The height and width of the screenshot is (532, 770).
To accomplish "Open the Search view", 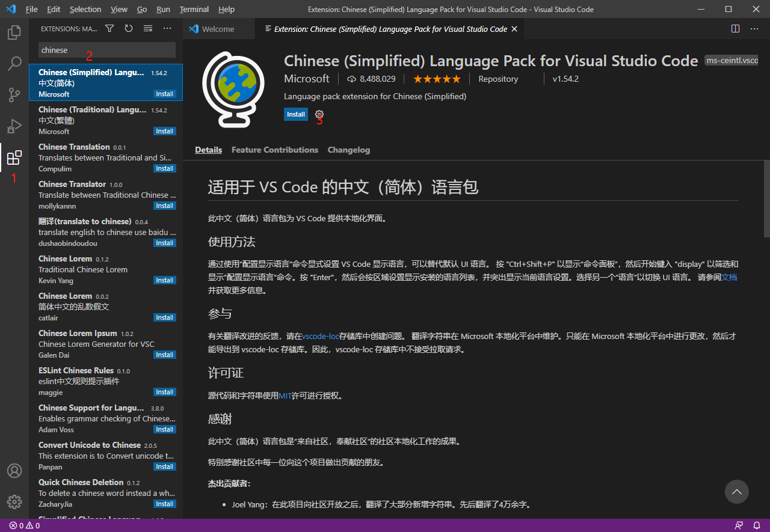I will 14,64.
